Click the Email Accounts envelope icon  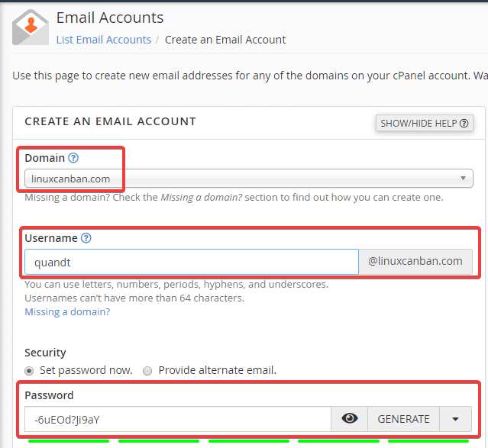click(31, 27)
